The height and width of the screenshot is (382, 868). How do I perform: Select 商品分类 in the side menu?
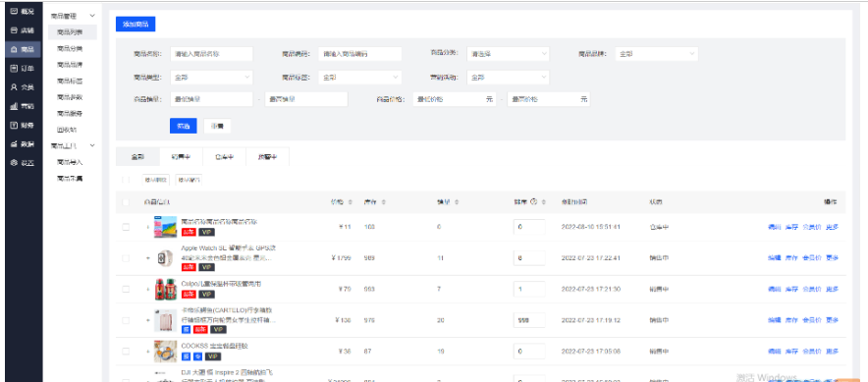pos(70,49)
